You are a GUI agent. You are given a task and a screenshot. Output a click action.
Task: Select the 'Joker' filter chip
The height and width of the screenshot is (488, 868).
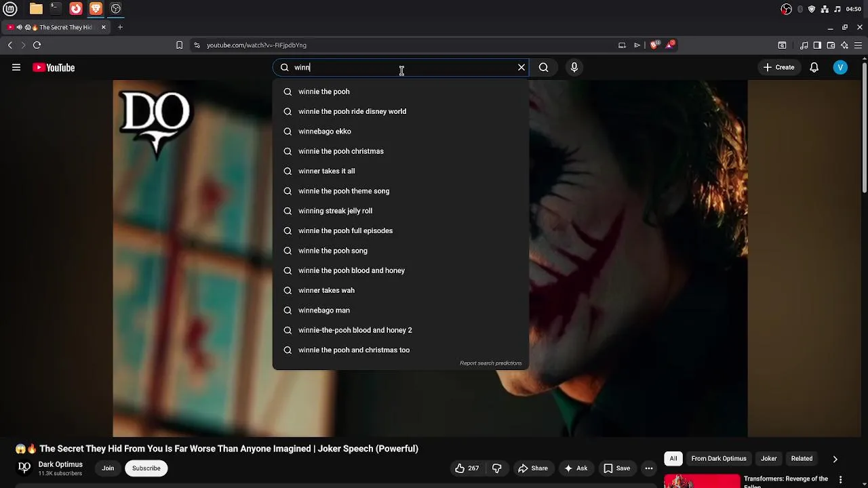click(x=768, y=459)
